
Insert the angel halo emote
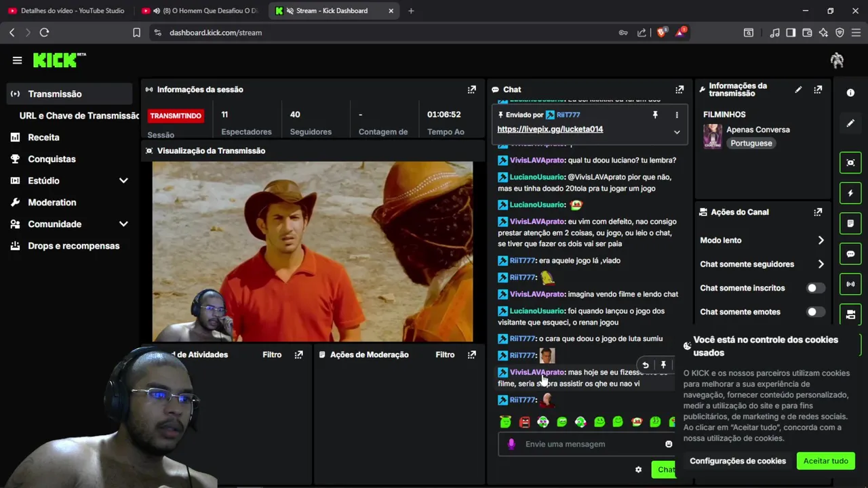[505, 422]
